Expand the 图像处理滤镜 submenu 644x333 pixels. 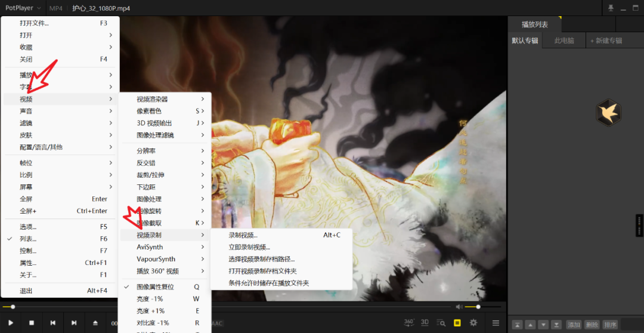(x=165, y=135)
